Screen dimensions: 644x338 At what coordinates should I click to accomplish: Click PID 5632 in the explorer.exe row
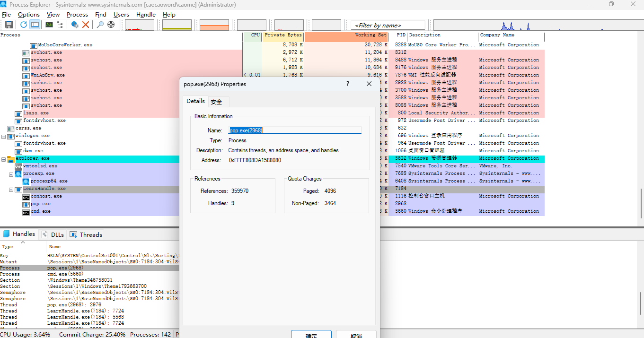[401, 158]
